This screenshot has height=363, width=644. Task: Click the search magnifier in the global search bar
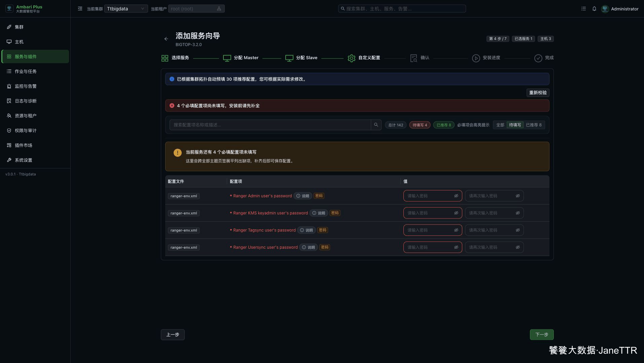[x=343, y=9]
